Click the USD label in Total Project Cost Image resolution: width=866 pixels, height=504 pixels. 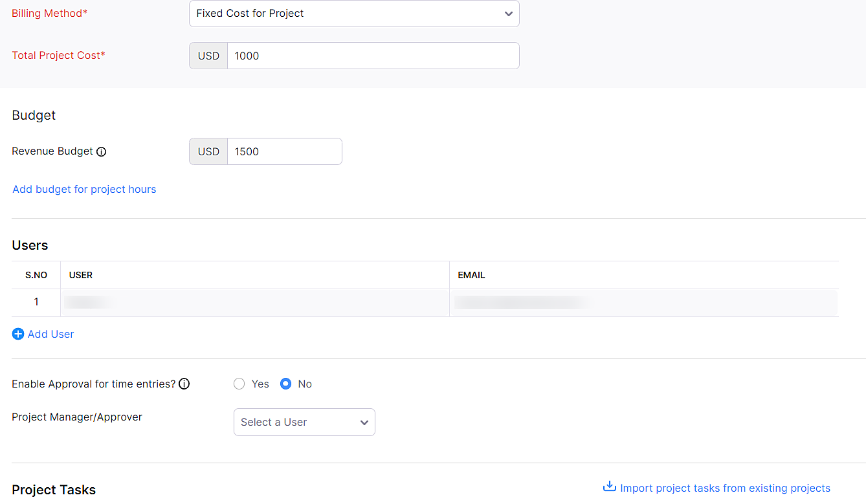pos(208,56)
